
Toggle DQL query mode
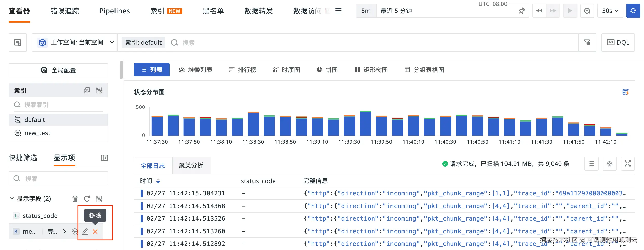point(618,42)
